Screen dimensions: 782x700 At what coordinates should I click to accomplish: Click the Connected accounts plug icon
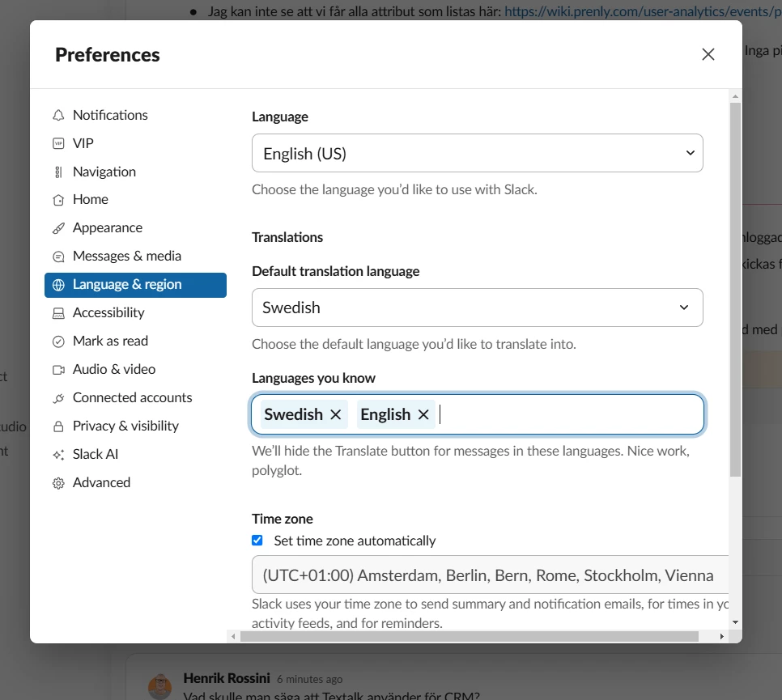[x=58, y=398]
